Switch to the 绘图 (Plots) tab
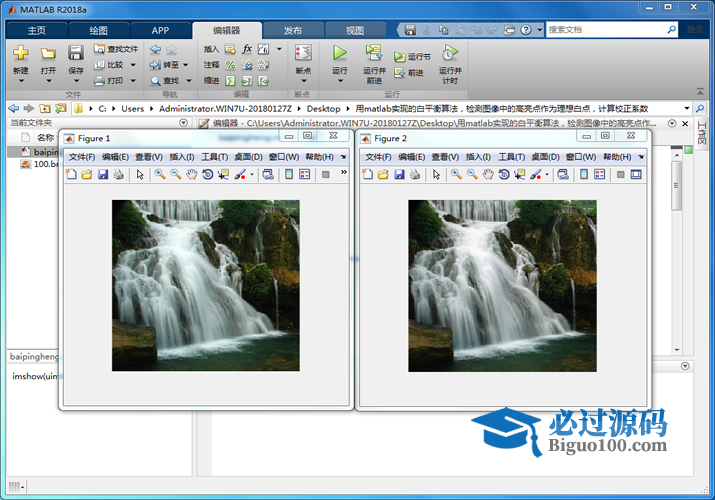Screen dimensions: 715x500 pos(98,31)
